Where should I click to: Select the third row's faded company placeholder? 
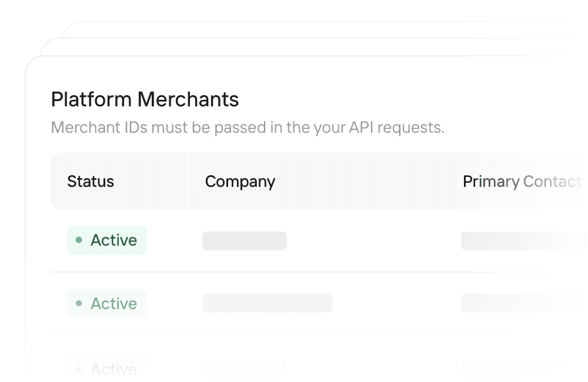[x=245, y=369]
